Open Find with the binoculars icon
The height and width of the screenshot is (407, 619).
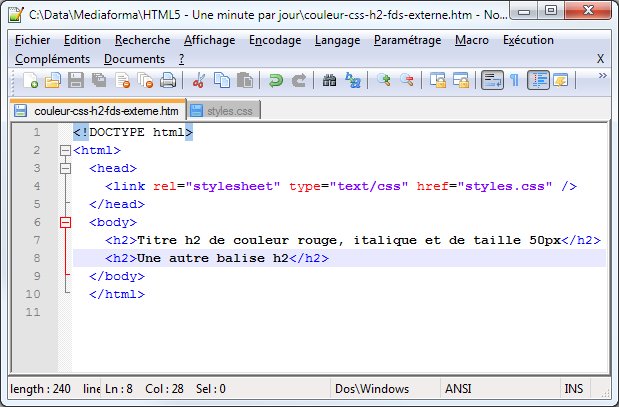[330, 81]
